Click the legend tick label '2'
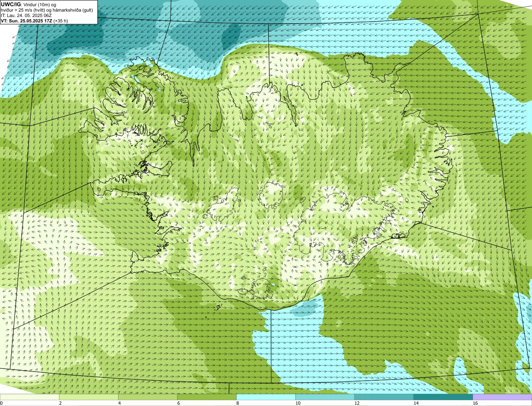 coord(60,403)
